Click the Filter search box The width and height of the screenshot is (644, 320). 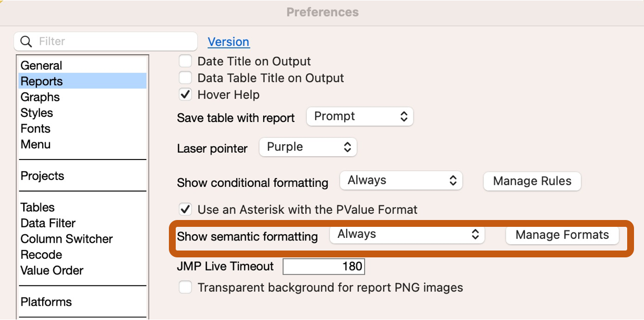point(105,41)
